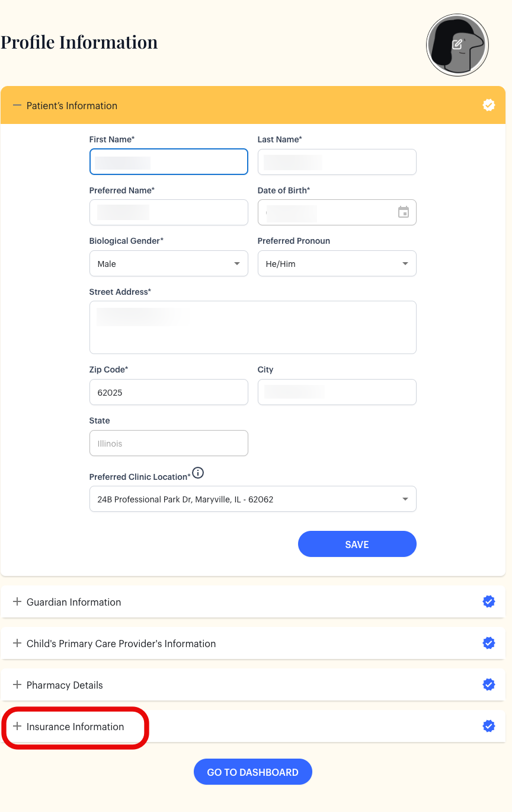Click the edit profile photo pencil icon
Screen dimensions: 512x812
tap(457, 44)
